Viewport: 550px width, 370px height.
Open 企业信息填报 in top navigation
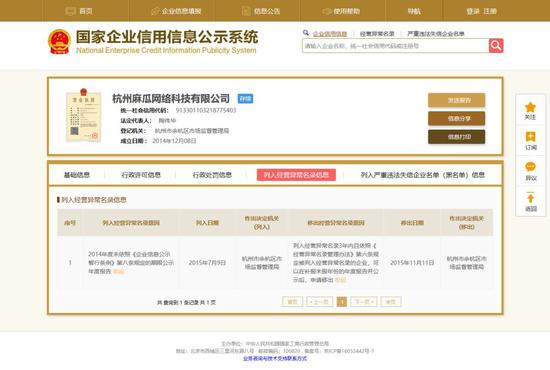click(176, 11)
